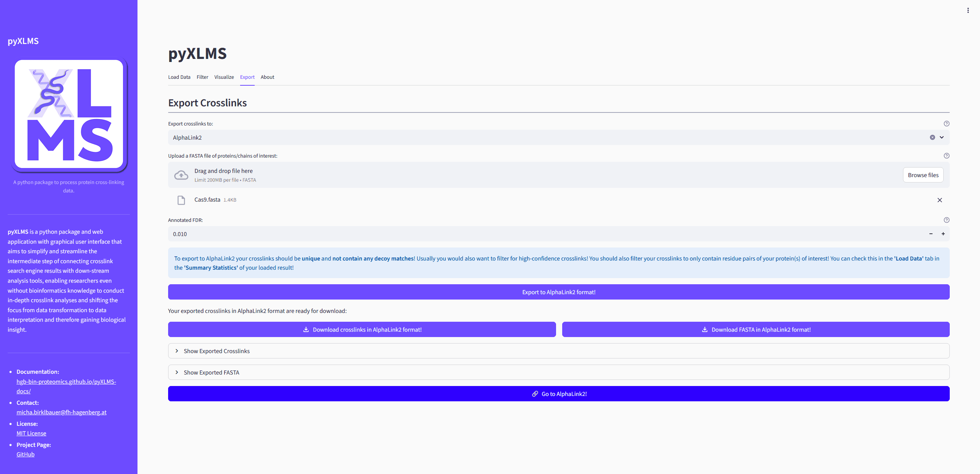Click help icon for Annotated FDR

946,220
